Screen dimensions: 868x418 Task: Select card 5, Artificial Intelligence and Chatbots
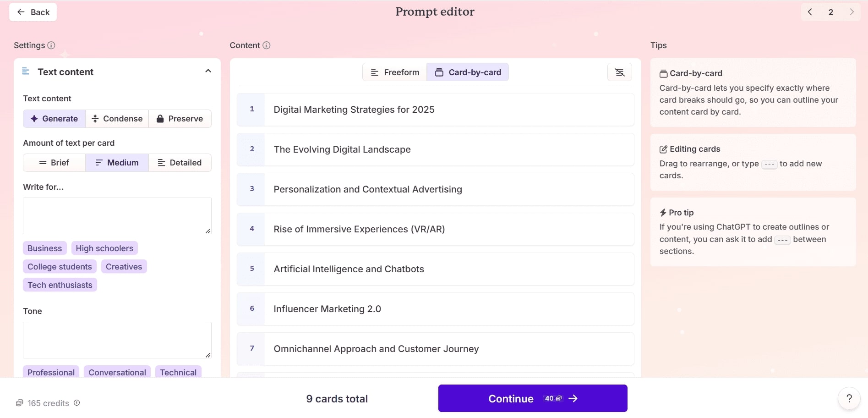click(435, 269)
